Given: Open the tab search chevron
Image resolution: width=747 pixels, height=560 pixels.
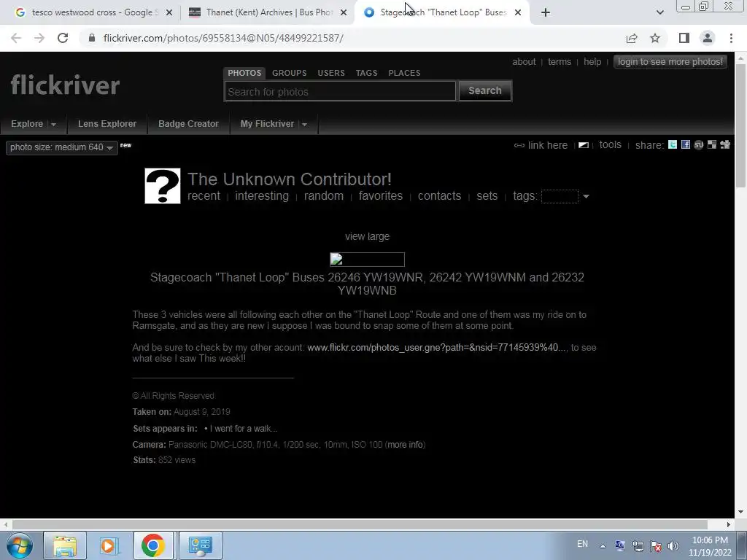Looking at the screenshot, I should pyautogui.click(x=659, y=12).
